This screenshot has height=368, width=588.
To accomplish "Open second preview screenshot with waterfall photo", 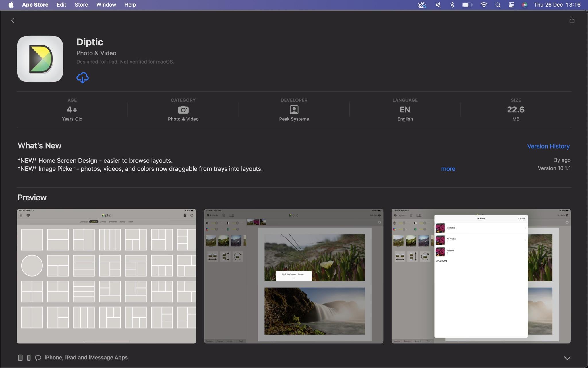I will (x=293, y=276).
